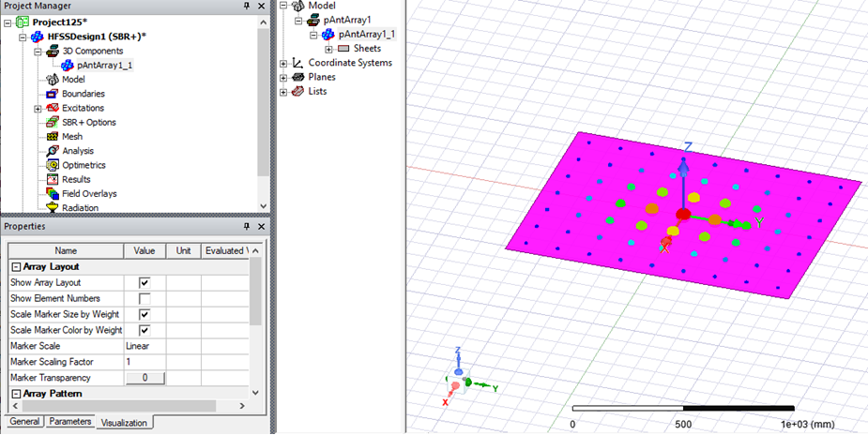Screen dimensions: 868x435
Task: Click the pAntArray1_1 icon in Project Manager
Action: pyautogui.click(x=68, y=66)
